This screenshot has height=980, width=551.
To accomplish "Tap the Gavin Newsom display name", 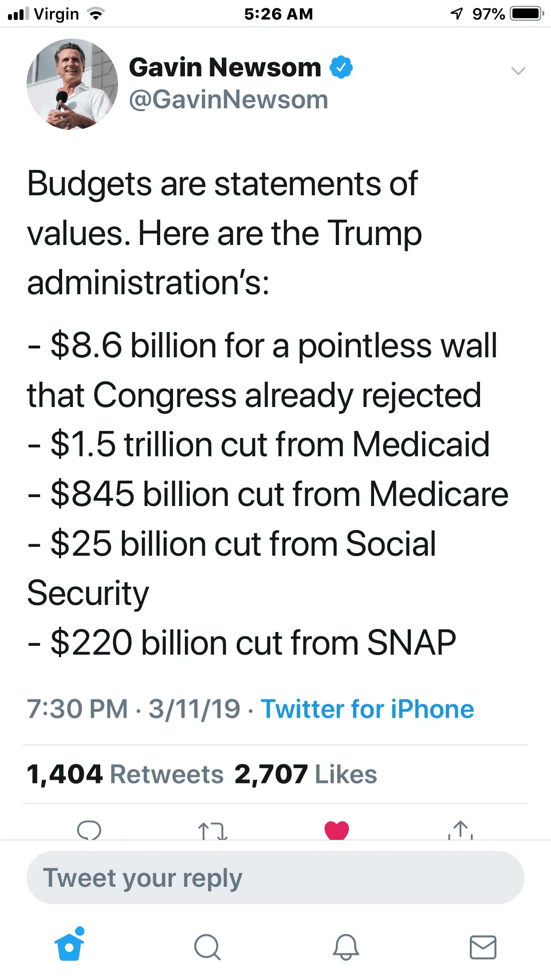I will tap(225, 67).
